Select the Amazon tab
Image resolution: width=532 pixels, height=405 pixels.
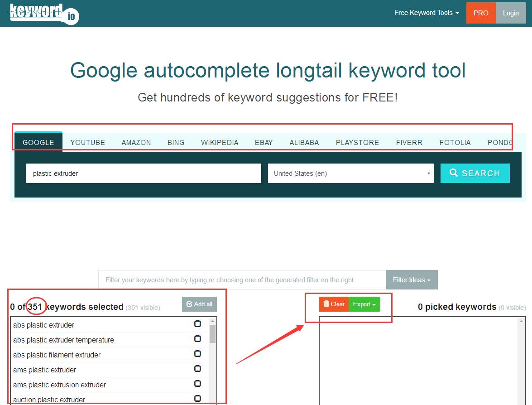click(x=136, y=142)
